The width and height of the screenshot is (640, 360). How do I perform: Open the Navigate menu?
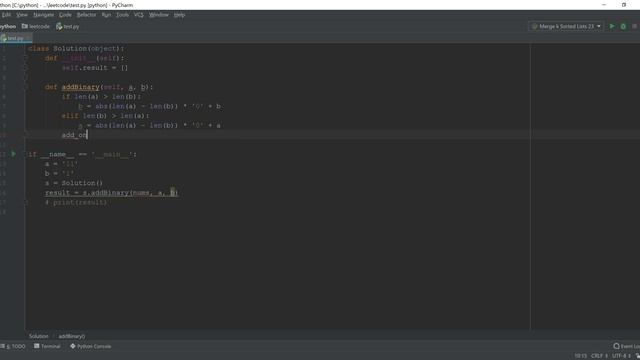43,15
